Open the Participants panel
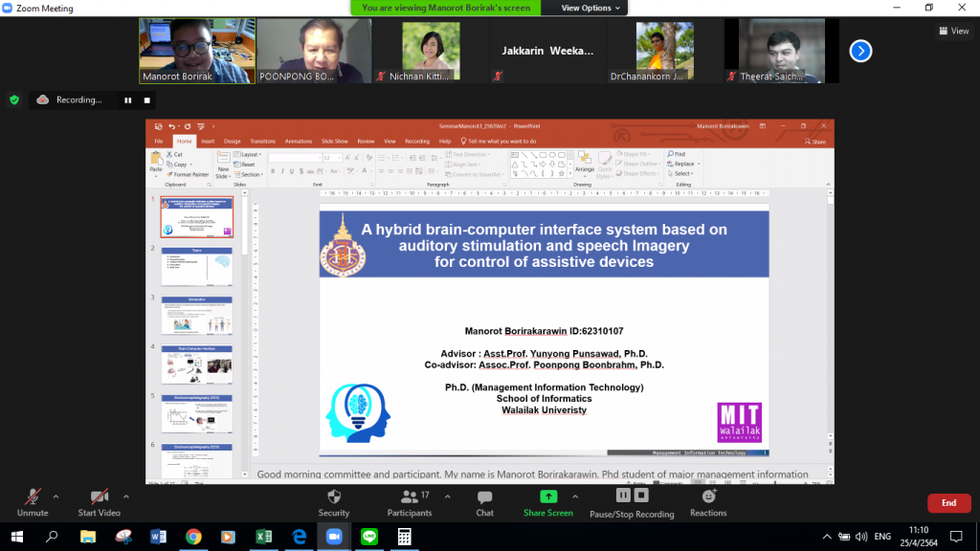 tap(410, 497)
